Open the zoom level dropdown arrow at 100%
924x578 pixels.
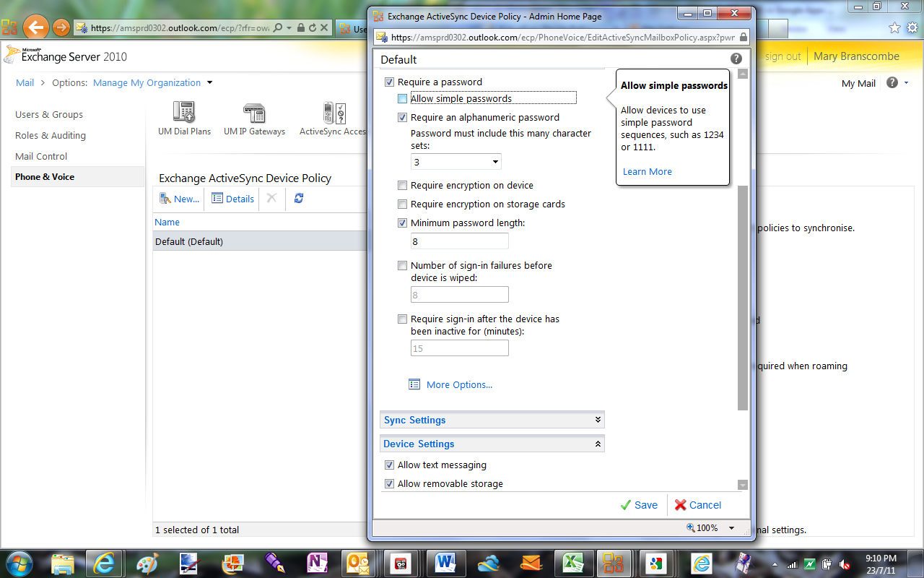[x=731, y=528]
